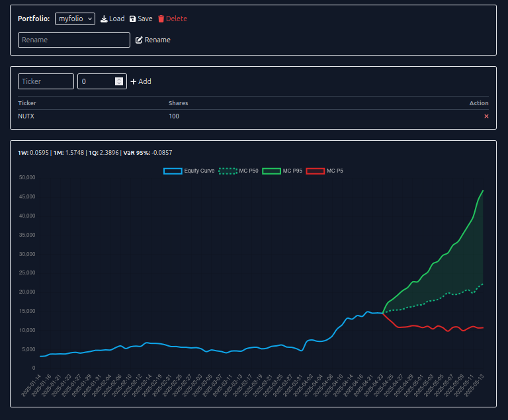Click the 1M return value 1.5748

pyautogui.click(x=75, y=153)
